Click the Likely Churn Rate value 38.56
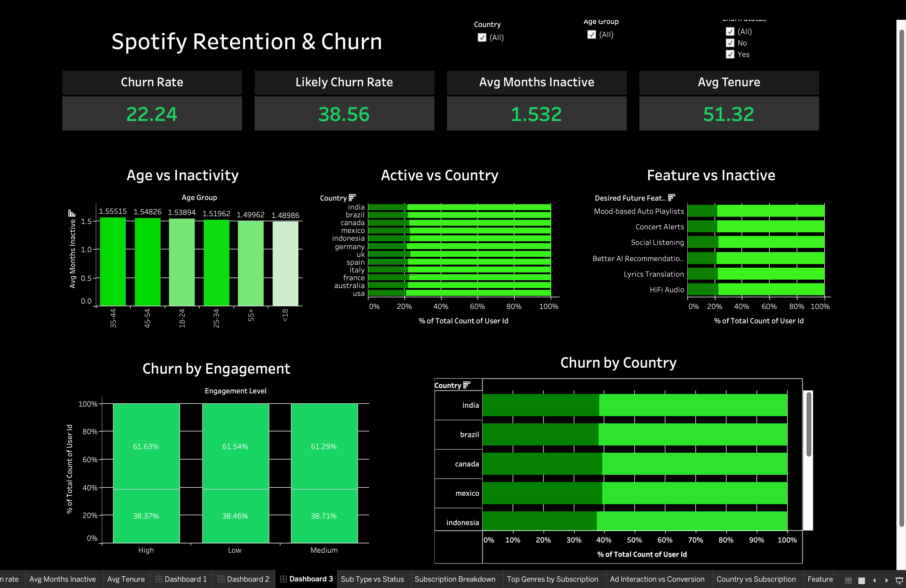906x588 pixels. pyautogui.click(x=344, y=114)
